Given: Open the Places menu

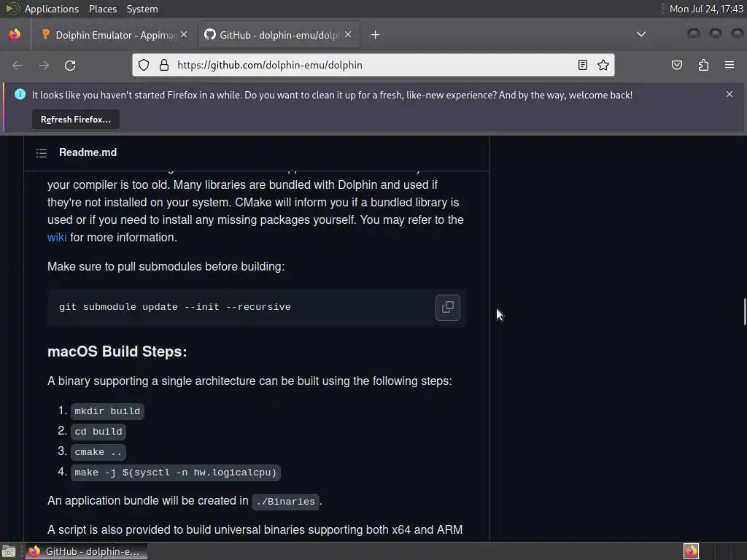Looking at the screenshot, I should [x=103, y=9].
